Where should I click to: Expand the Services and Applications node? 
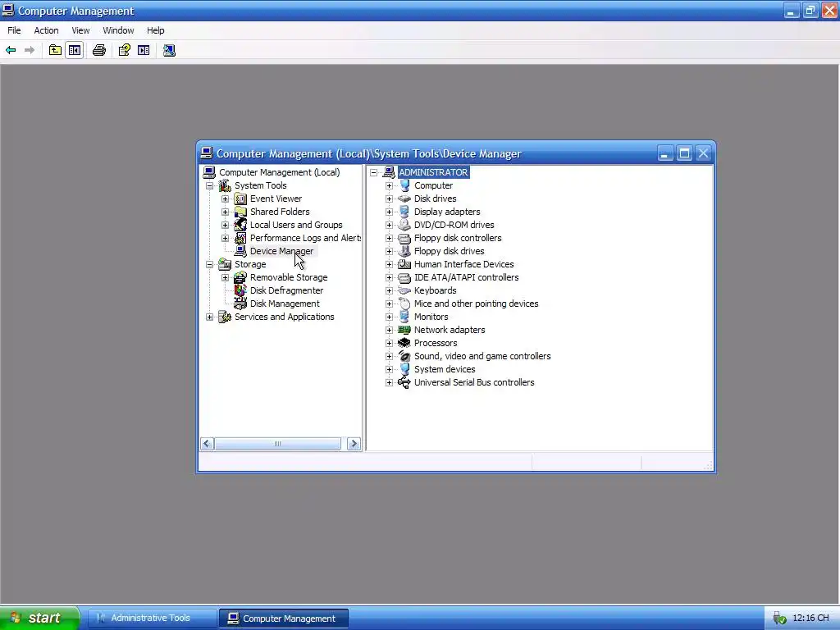point(210,317)
